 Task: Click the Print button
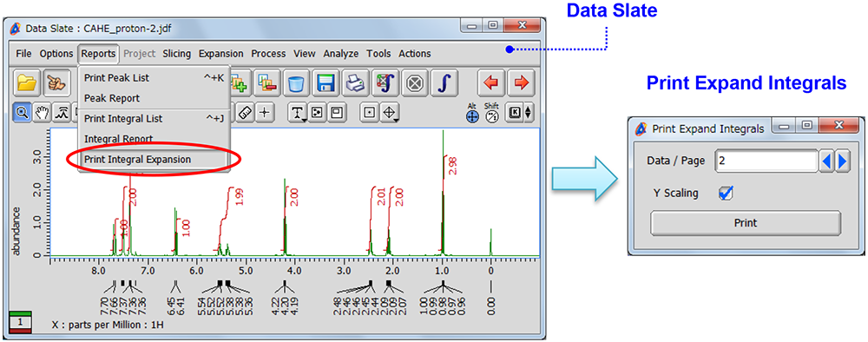(x=745, y=223)
